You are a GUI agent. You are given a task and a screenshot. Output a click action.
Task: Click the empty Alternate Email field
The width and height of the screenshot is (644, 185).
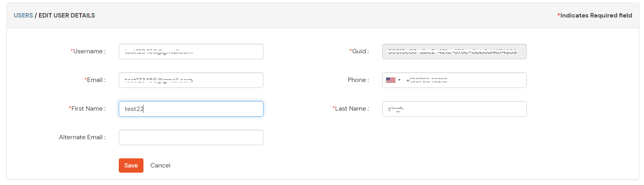coord(191,137)
